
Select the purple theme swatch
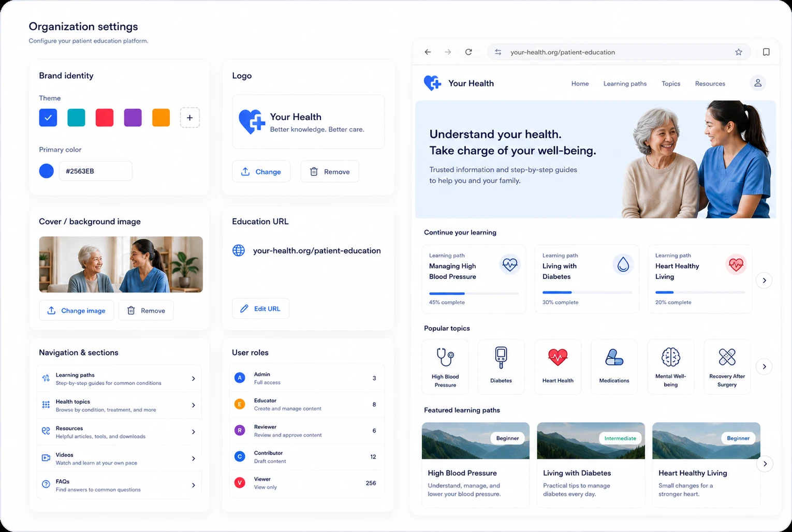[x=133, y=117]
